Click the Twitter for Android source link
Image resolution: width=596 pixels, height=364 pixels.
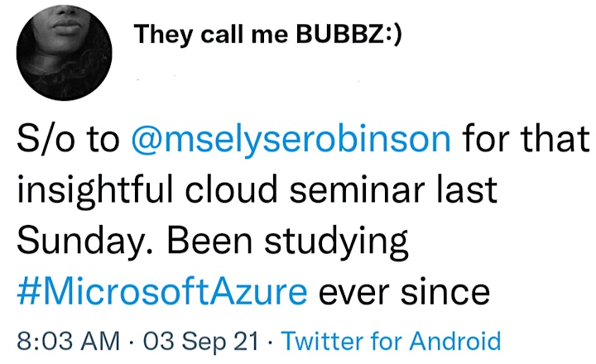click(391, 341)
